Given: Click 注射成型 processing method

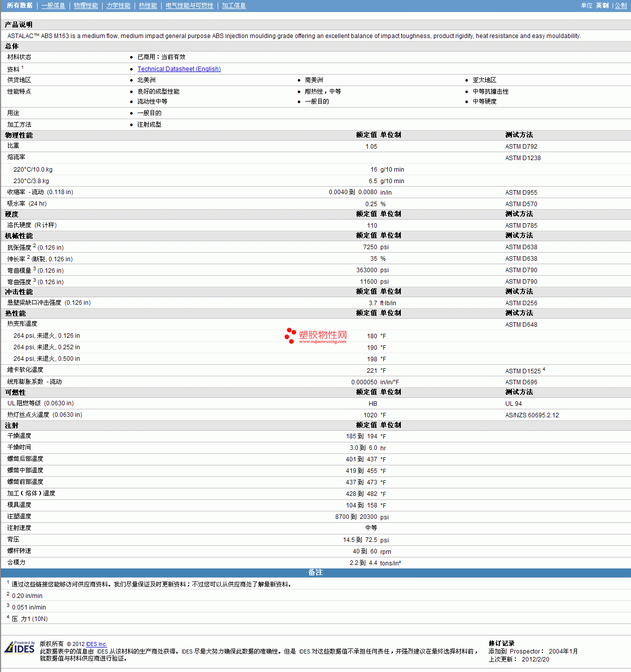Looking at the screenshot, I should pos(149,125).
